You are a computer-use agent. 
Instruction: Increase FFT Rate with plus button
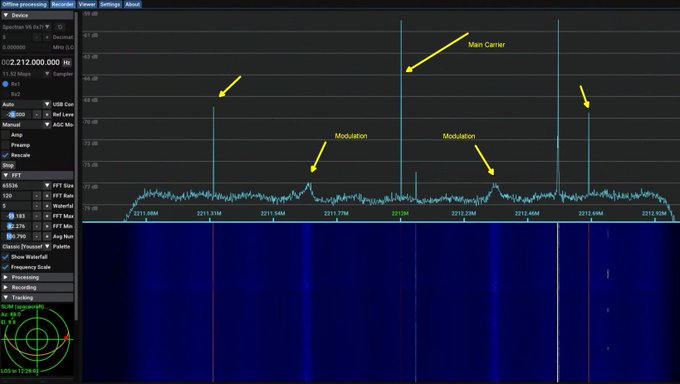pos(47,196)
